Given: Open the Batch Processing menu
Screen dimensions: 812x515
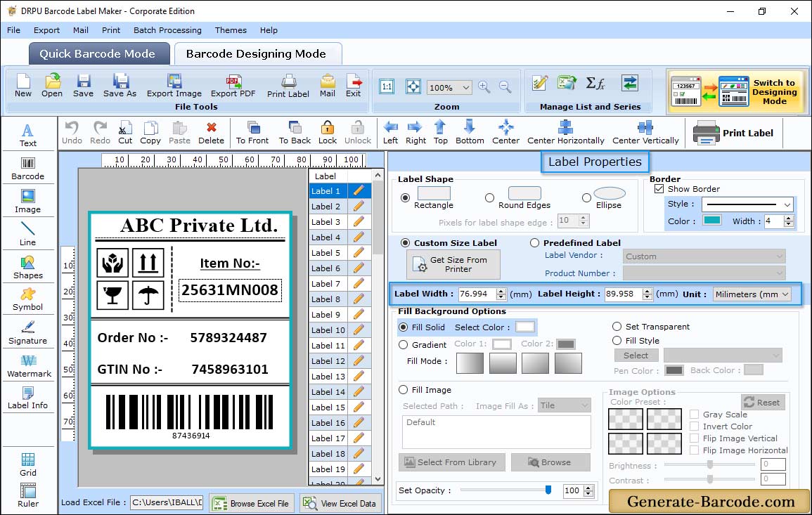Looking at the screenshot, I should point(167,30).
